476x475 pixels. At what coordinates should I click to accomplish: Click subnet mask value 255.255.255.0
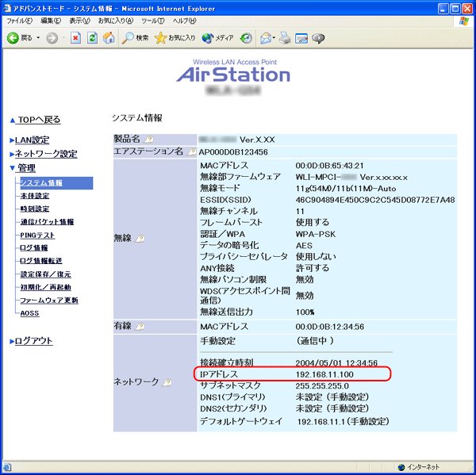322,386
